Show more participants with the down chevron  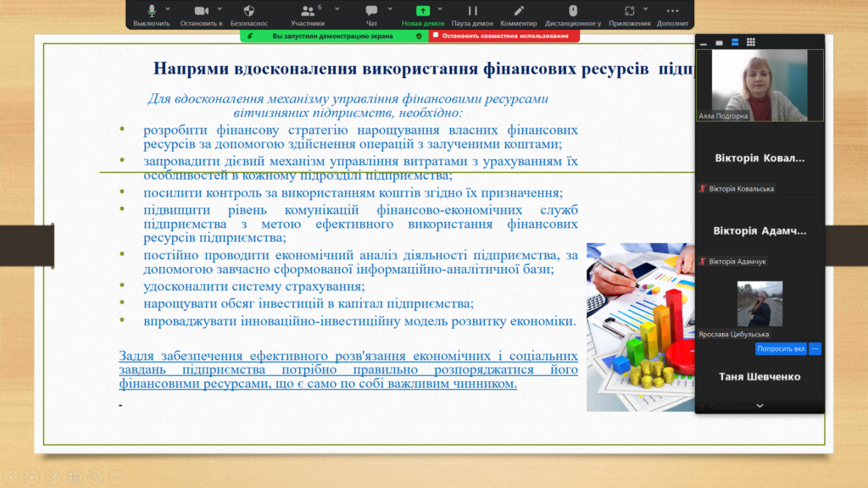point(760,406)
